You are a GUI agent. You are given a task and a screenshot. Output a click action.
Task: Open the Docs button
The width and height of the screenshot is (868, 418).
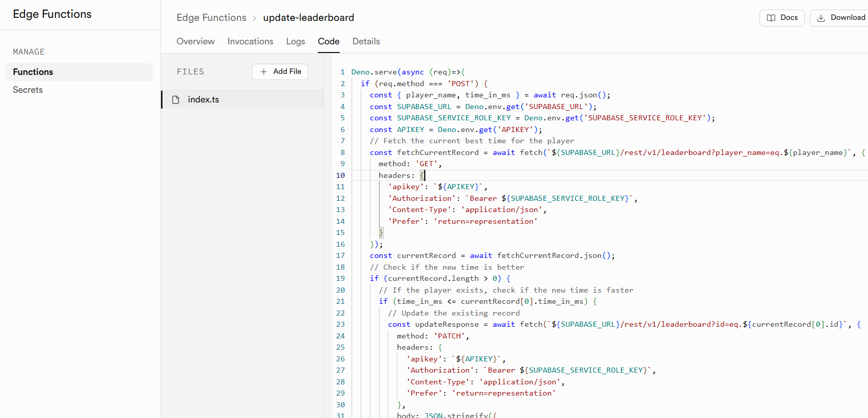(782, 18)
